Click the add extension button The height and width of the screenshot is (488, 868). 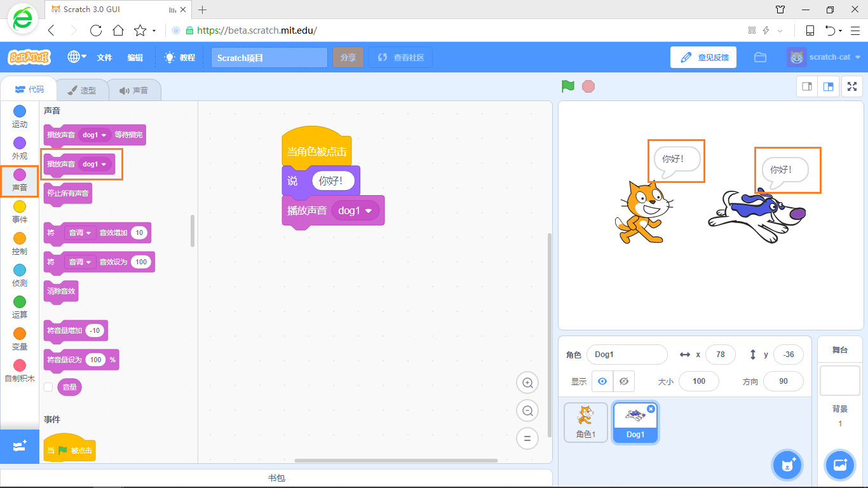(20, 446)
